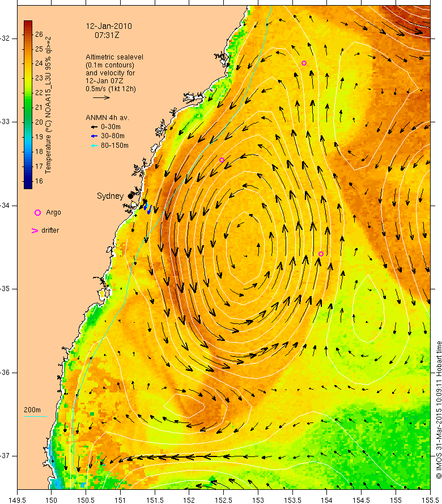The height and width of the screenshot is (504, 442).
Task: Click the Sydney city label
Action: (110, 196)
